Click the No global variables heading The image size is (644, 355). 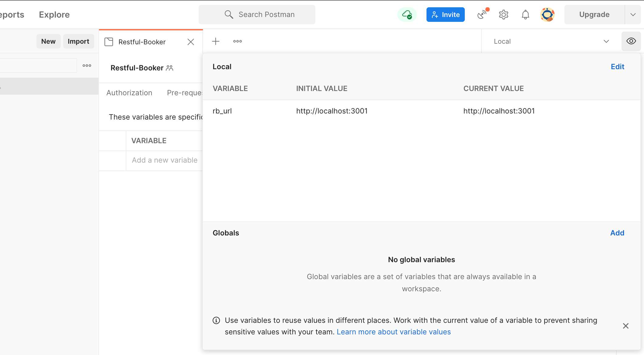(x=422, y=260)
